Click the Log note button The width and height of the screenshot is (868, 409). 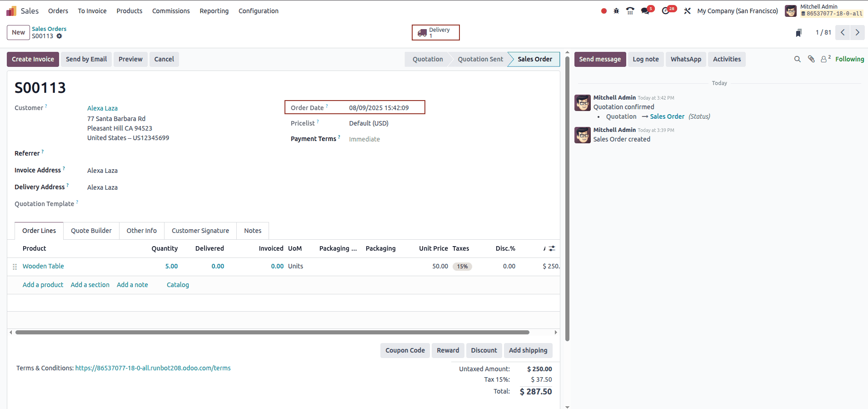(646, 59)
